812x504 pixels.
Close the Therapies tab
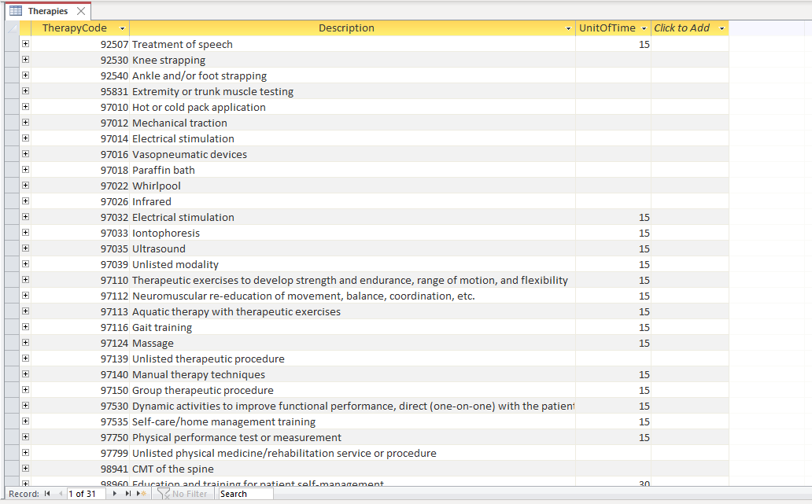coord(82,11)
